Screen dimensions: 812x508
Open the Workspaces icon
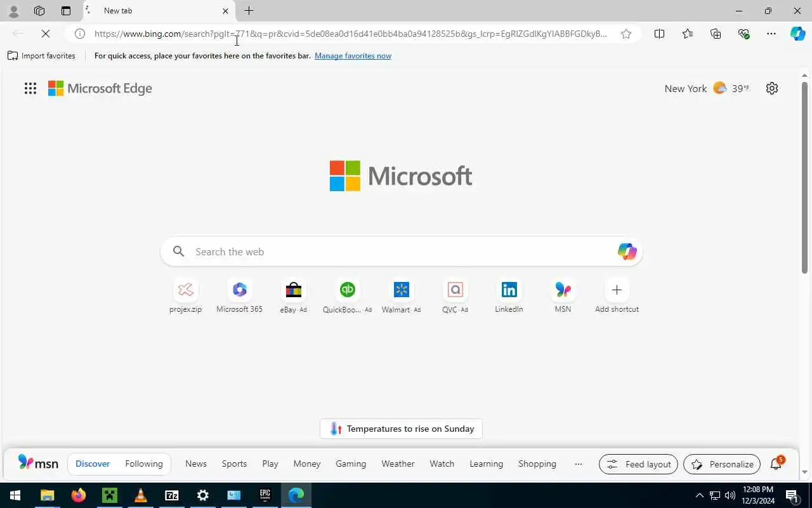pos(39,11)
